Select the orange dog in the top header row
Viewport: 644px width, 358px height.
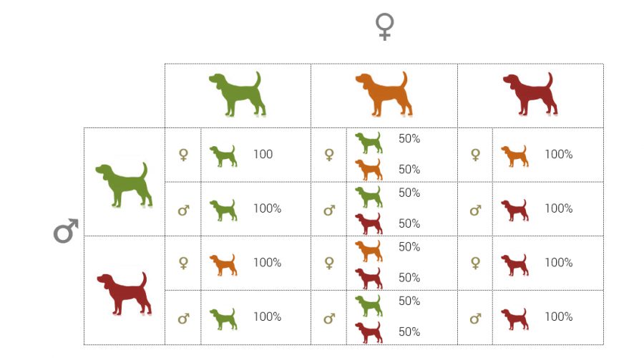coord(384,94)
